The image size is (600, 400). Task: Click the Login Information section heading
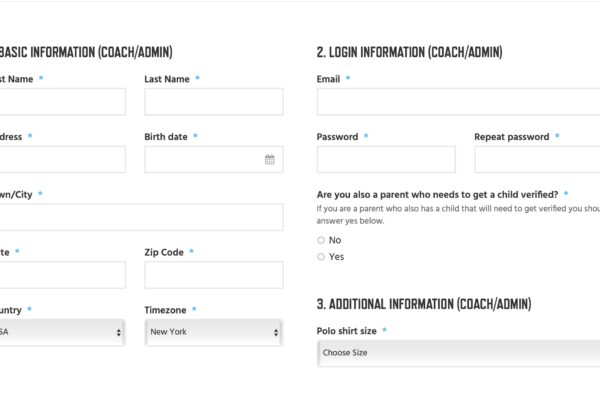coord(409,52)
